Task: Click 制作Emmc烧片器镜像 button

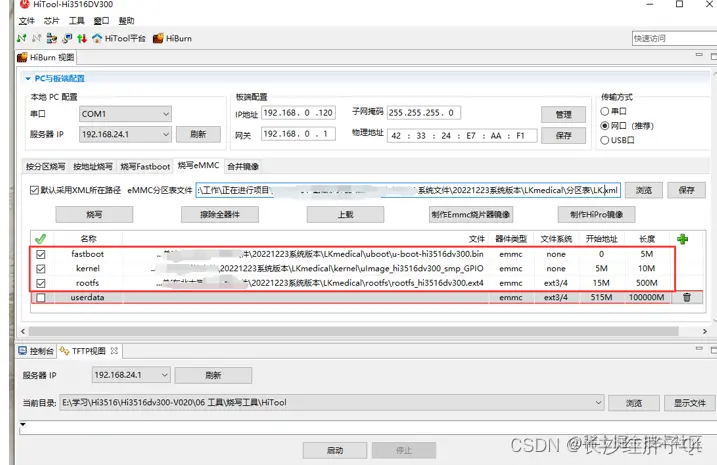Action: click(471, 214)
